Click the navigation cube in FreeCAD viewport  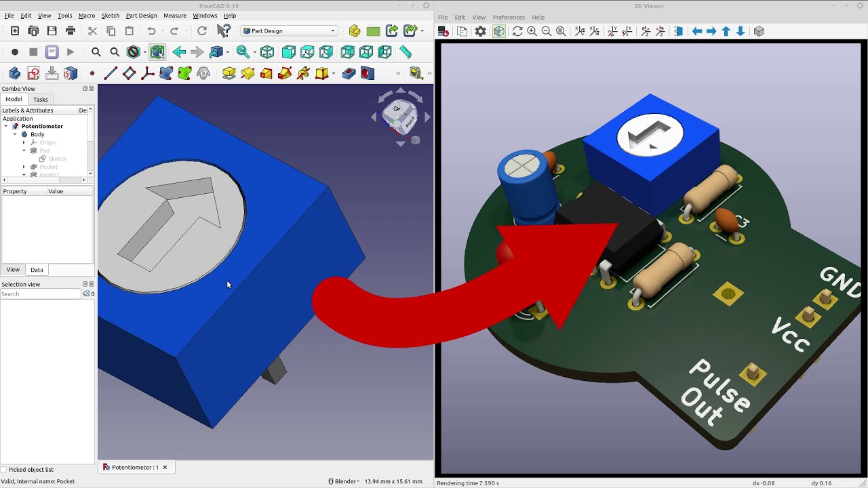(x=400, y=117)
